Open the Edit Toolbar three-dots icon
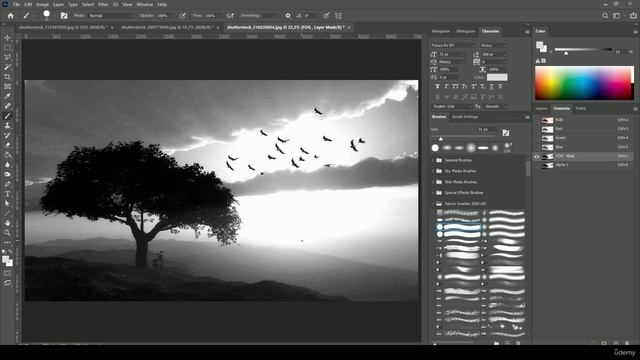 (7, 243)
